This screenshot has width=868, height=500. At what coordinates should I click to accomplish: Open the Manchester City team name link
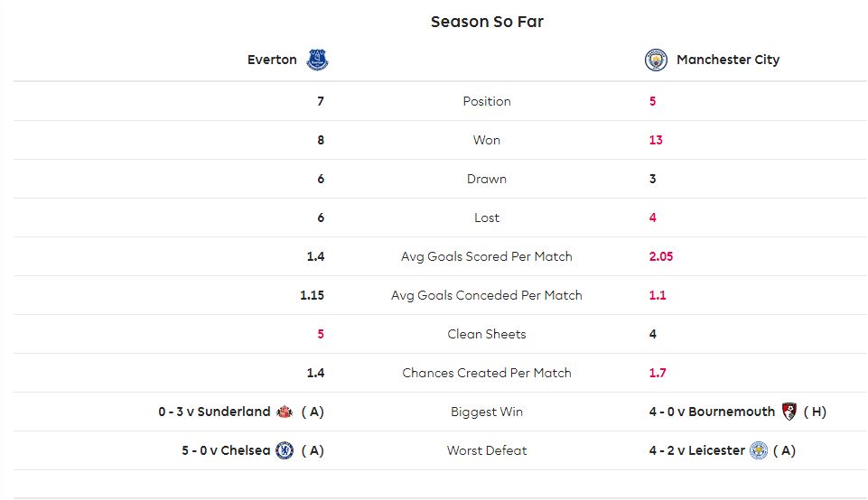(728, 60)
